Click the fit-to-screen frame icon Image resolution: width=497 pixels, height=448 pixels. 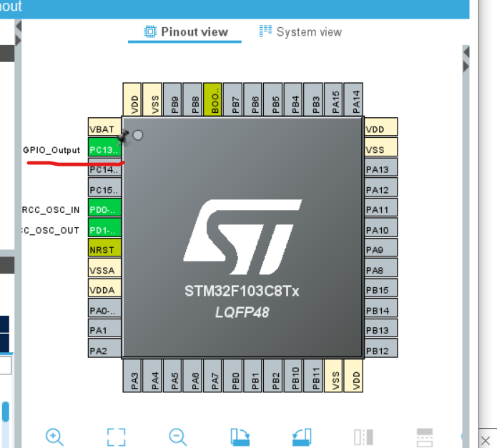coord(116,437)
